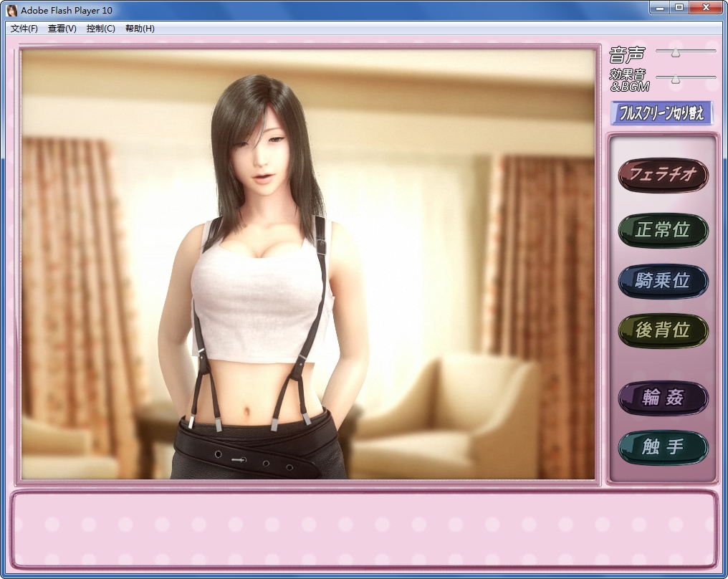Image resolution: width=728 pixels, height=579 pixels.
Task: Click the purple scene button in the side panel
Action: point(663,398)
